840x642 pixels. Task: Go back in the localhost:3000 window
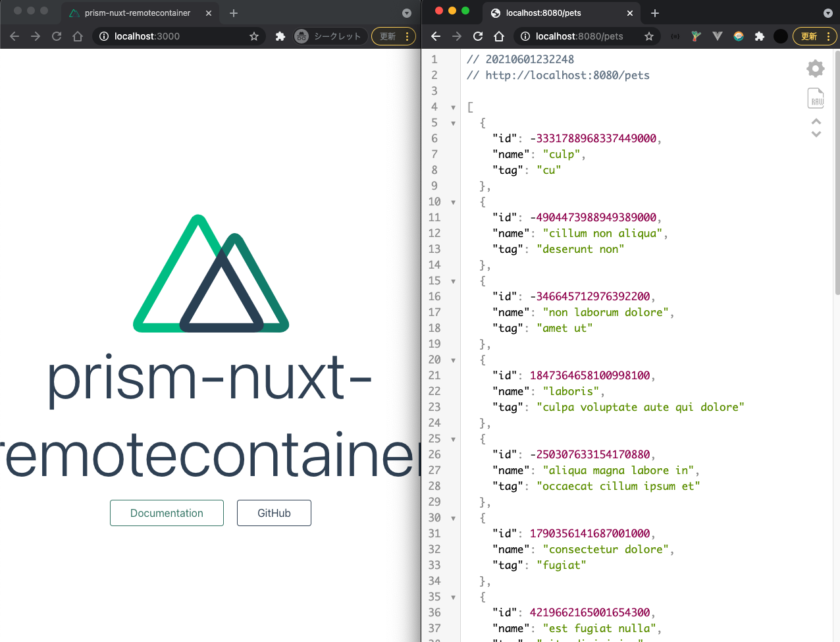click(x=14, y=36)
